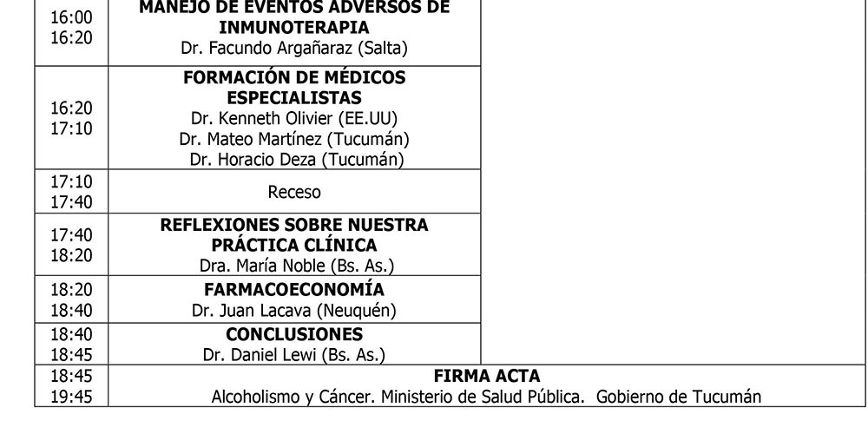This screenshot has height=434, width=868.
Task: Select the 18:20 Farmacoeconomía time cell
Action: 71,299
